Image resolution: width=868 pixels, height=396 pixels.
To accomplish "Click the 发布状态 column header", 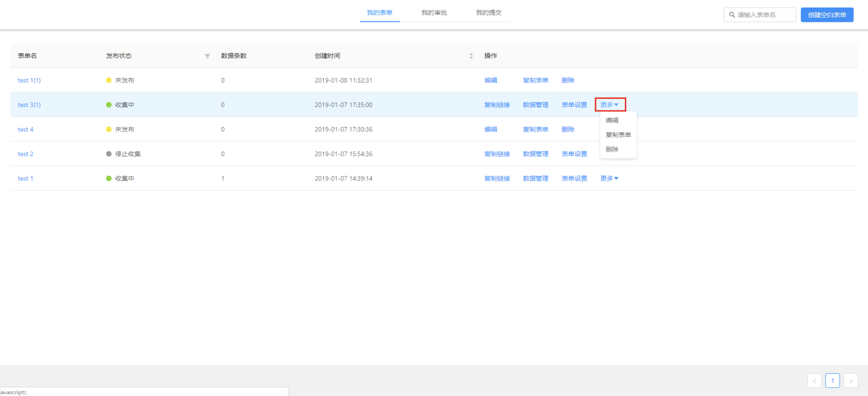I will [x=119, y=56].
